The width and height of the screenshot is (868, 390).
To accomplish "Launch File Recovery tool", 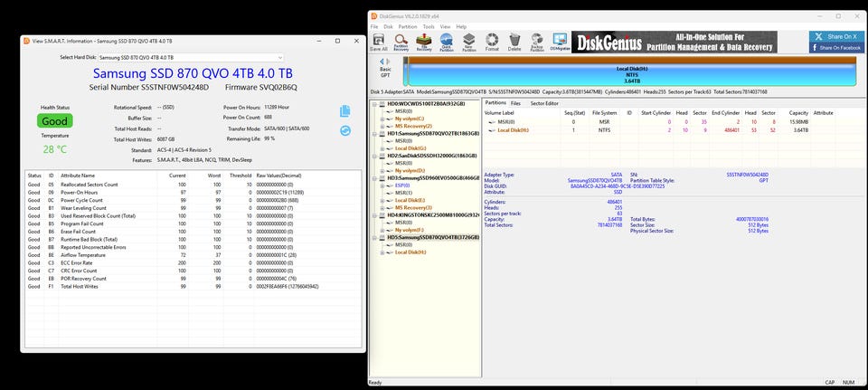I will (x=424, y=43).
